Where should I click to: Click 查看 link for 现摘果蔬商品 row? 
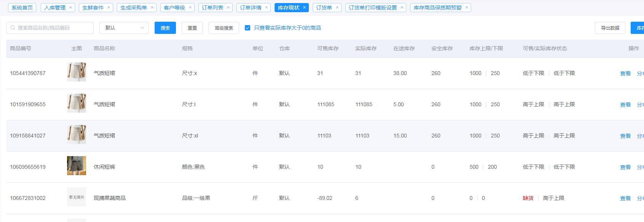click(625, 198)
